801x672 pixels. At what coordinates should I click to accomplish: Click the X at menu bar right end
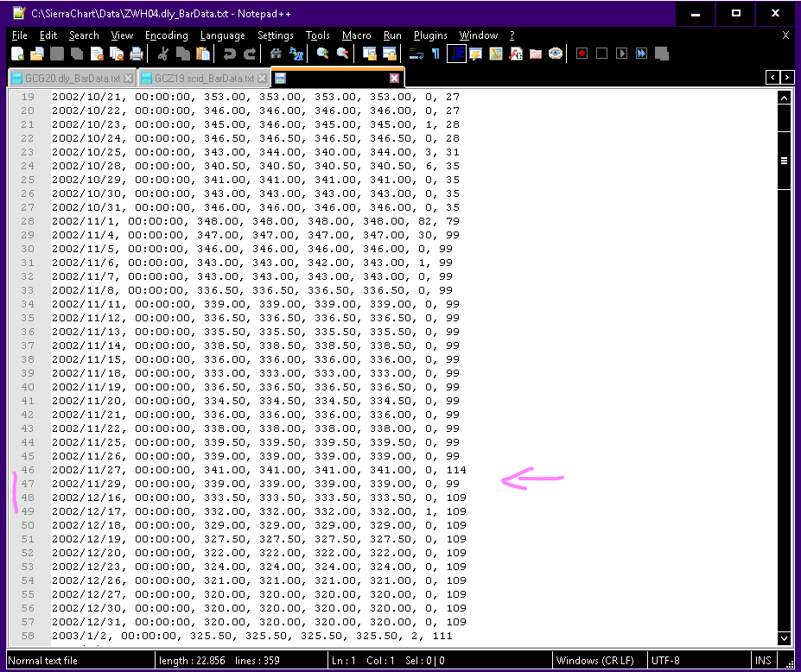pyautogui.click(x=785, y=35)
